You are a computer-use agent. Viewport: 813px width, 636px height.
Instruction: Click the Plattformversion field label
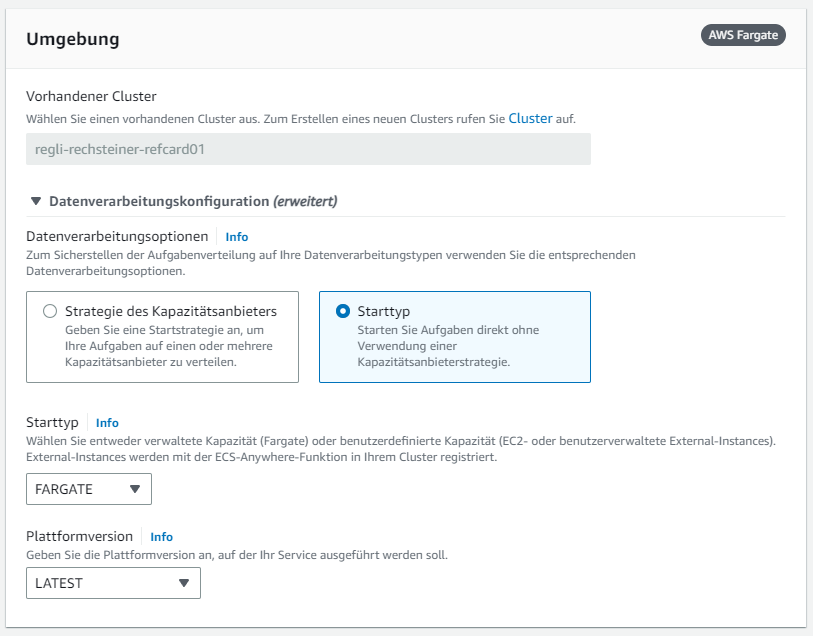click(x=79, y=537)
